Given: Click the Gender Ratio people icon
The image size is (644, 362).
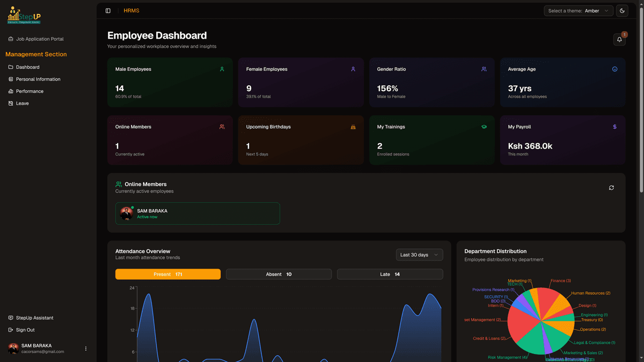Looking at the screenshot, I should (x=484, y=69).
